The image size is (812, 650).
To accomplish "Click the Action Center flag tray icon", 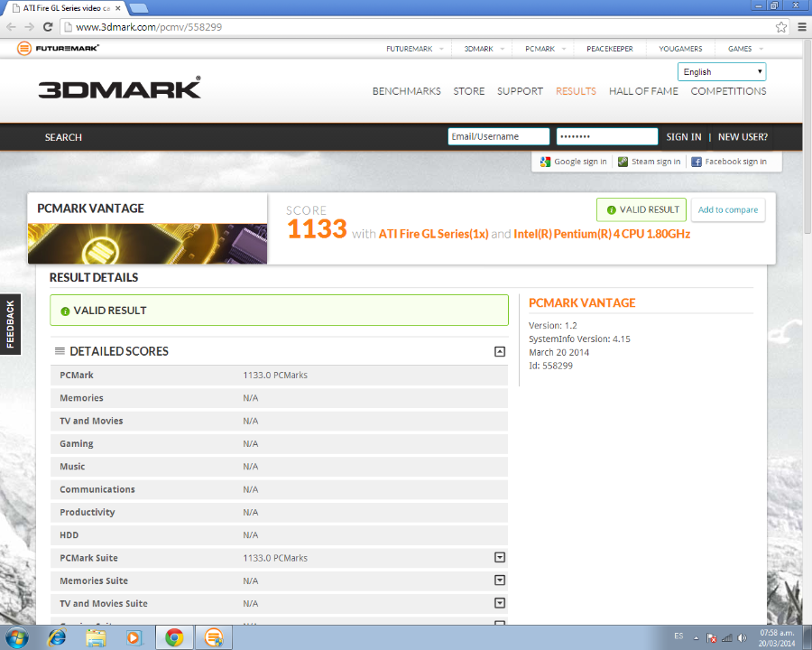I will click(x=712, y=638).
